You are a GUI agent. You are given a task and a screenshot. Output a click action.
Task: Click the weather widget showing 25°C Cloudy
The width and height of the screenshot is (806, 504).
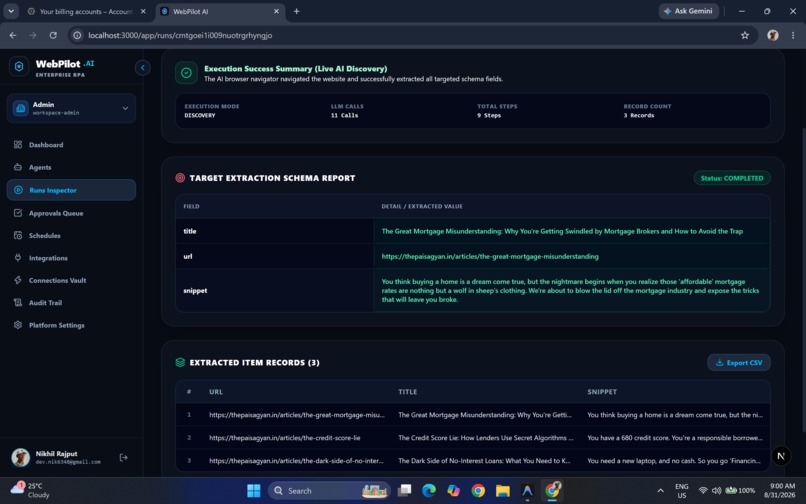click(30, 490)
